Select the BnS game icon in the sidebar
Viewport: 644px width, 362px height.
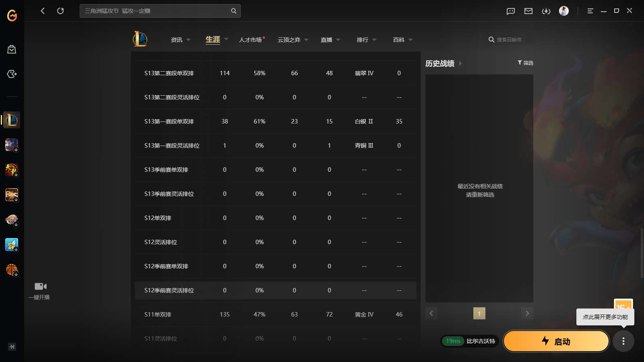(x=12, y=195)
